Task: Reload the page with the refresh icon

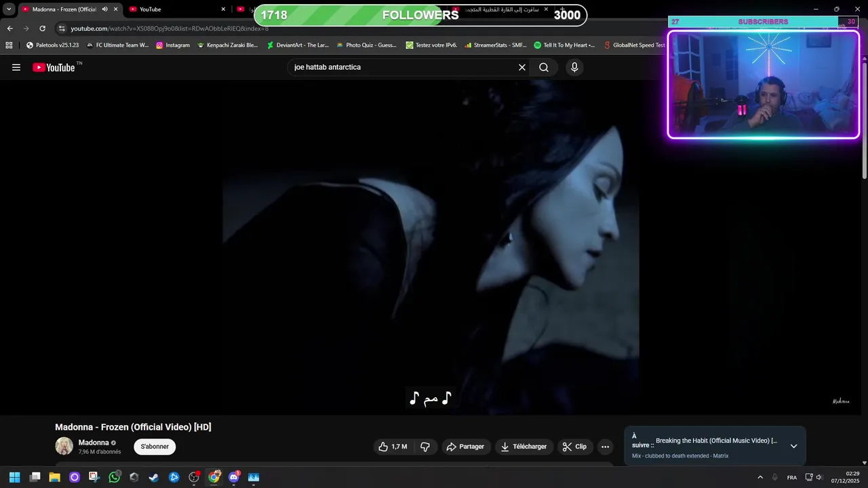Action: [x=42, y=28]
